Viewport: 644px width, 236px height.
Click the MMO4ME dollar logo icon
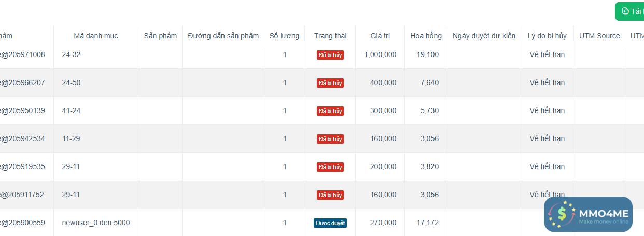click(562, 214)
